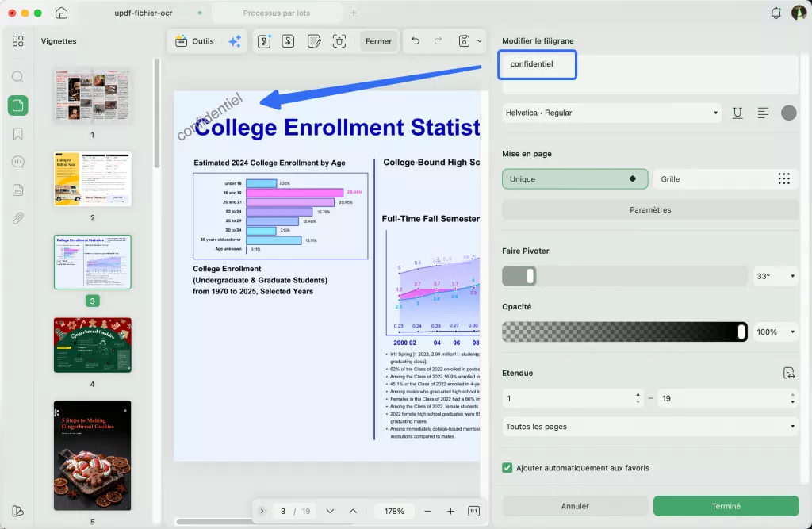The image size is (812, 529).
Task: Open the thumbnails grid view icon
Action: 17,41
